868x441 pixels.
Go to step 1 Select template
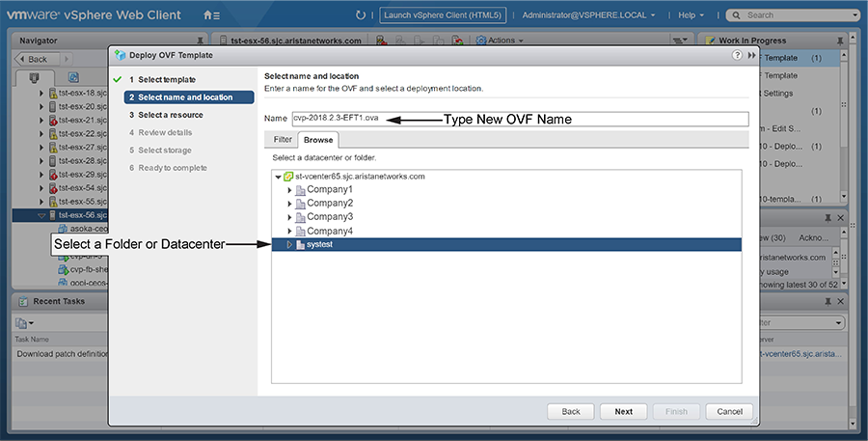click(167, 80)
